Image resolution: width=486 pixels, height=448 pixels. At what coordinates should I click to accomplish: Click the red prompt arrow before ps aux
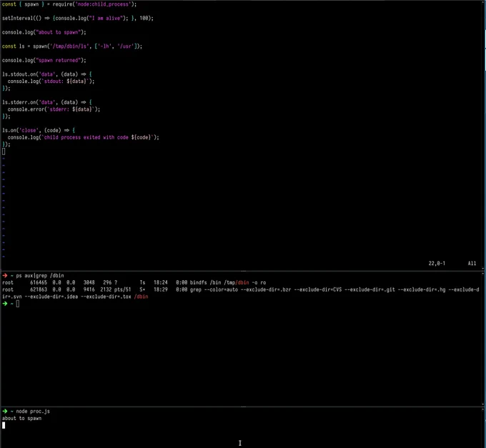tap(5, 275)
